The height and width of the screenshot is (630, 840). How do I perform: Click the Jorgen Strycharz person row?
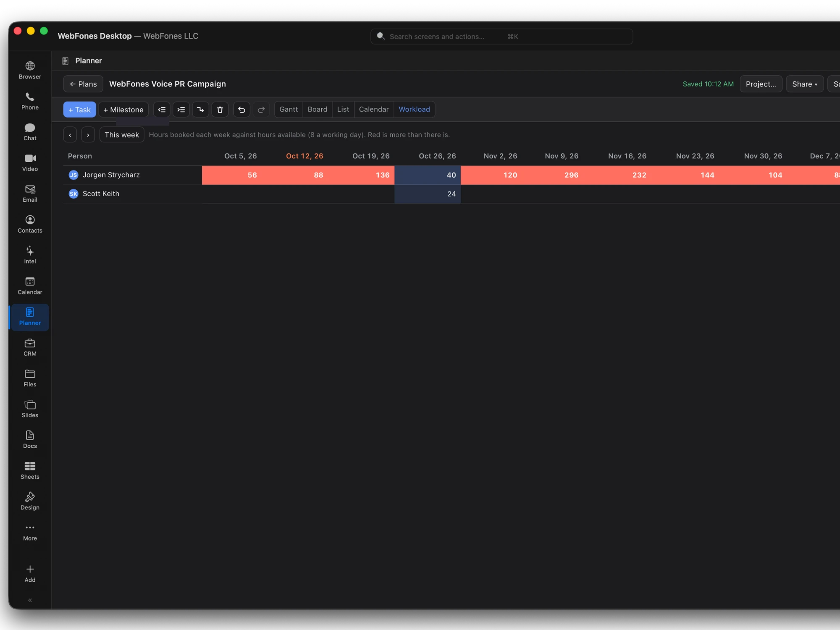133,175
